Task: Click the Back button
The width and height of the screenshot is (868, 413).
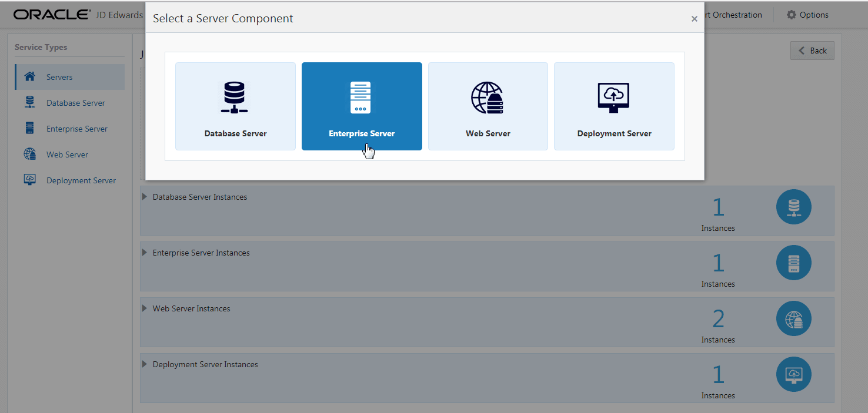Action: coord(812,51)
